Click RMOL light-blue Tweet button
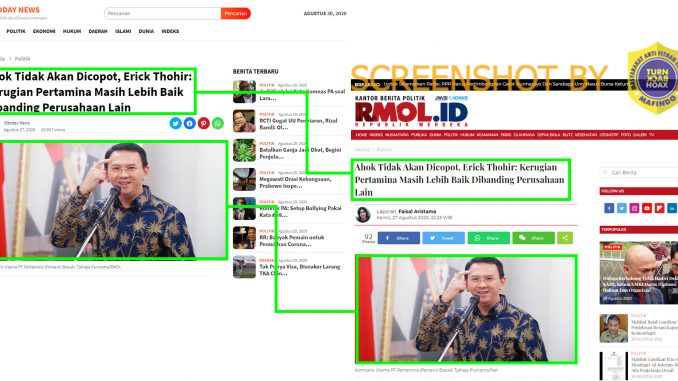 tap(443, 238)
